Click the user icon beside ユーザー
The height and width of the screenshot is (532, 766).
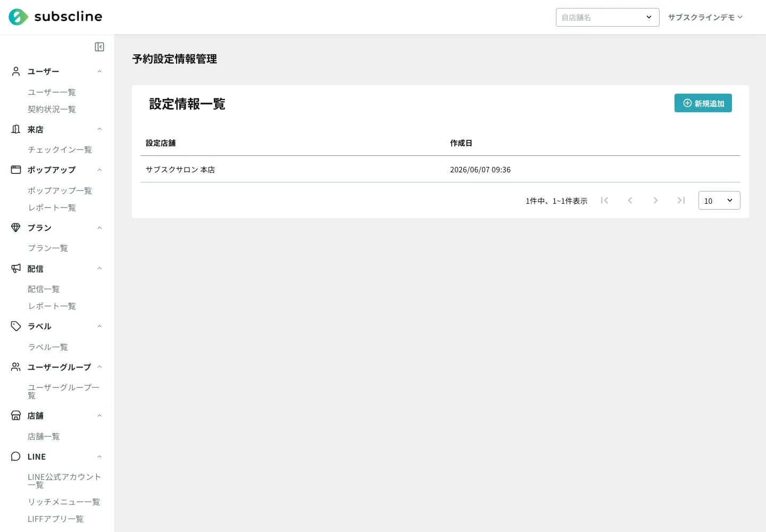click(x=16, y=71)
